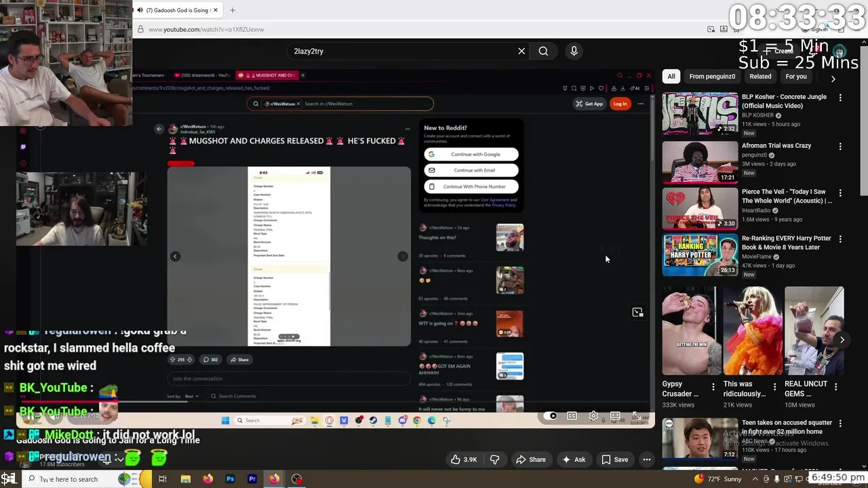Switch player to theater mode
The height and width of the screenshot is (488, 868).
pyautogui.click(x=615, y=415)
